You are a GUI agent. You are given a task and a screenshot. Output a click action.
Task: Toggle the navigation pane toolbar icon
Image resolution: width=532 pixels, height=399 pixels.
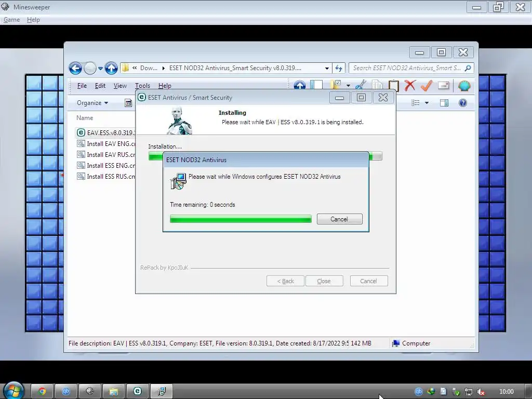(316, 85)
